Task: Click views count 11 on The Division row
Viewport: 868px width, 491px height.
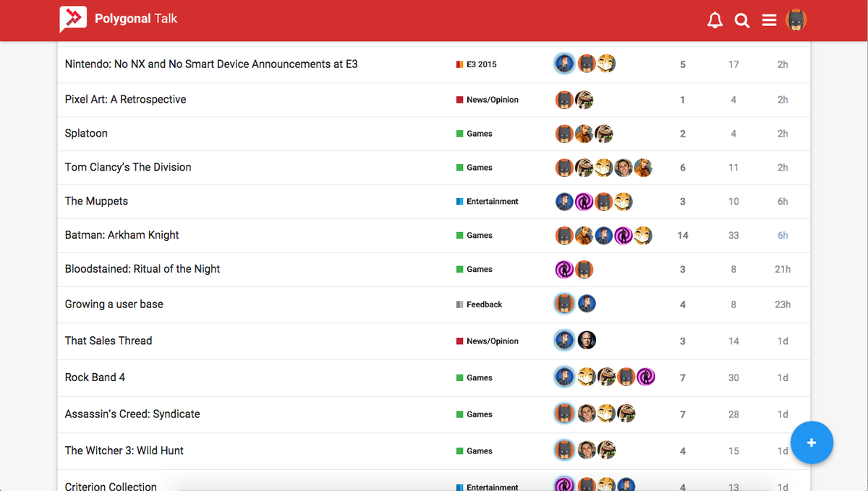Action: coord(733,168)
